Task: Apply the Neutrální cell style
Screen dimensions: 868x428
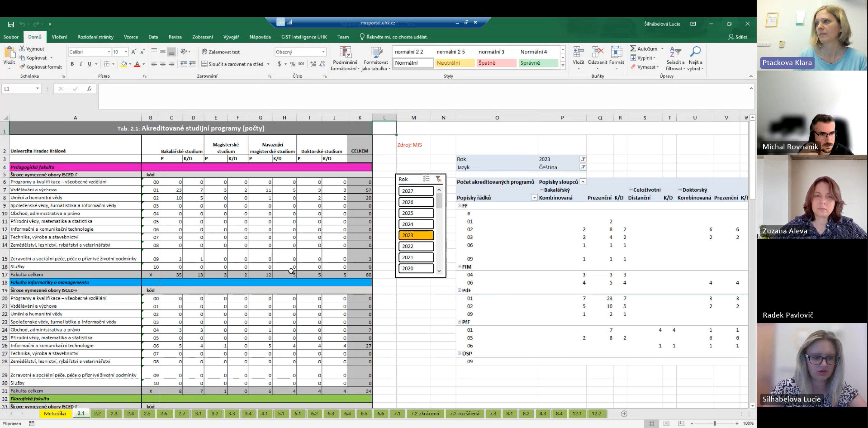Action: point(455,63)
